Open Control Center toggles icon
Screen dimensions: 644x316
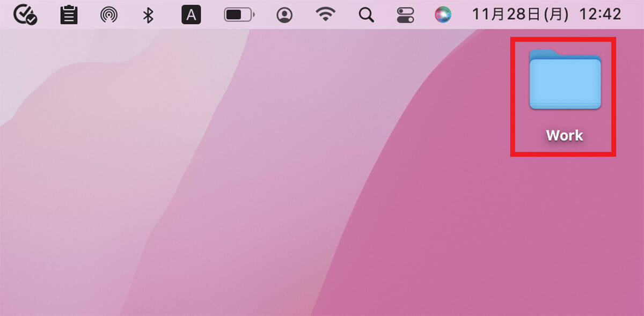click(x=405, y=15)
